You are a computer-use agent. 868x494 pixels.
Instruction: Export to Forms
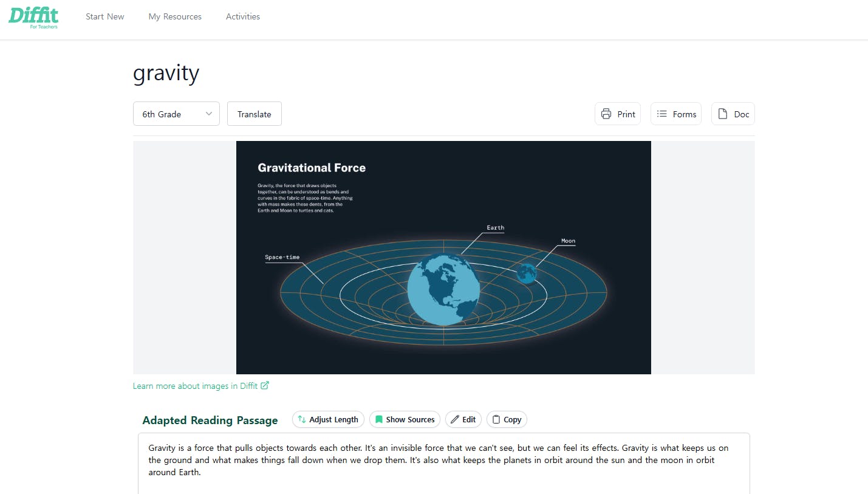point(676,114)
